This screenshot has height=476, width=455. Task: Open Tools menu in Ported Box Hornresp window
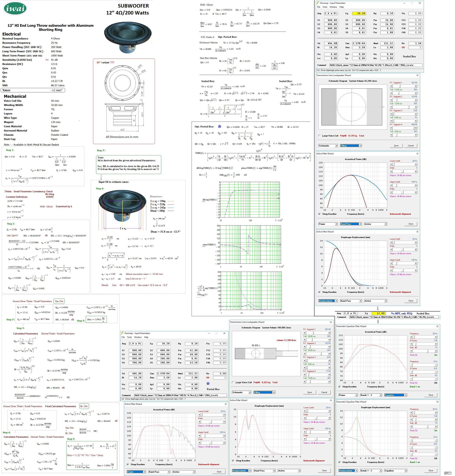129,337
